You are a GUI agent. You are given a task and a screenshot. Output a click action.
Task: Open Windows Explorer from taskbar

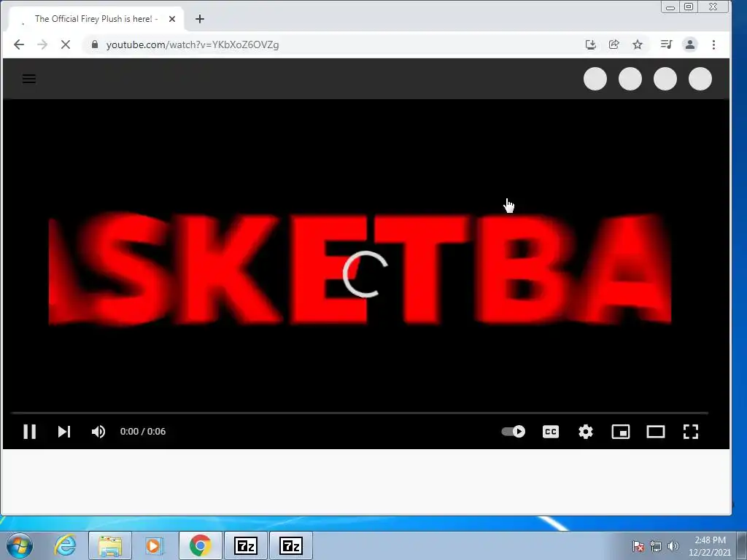tap(110, 545)
